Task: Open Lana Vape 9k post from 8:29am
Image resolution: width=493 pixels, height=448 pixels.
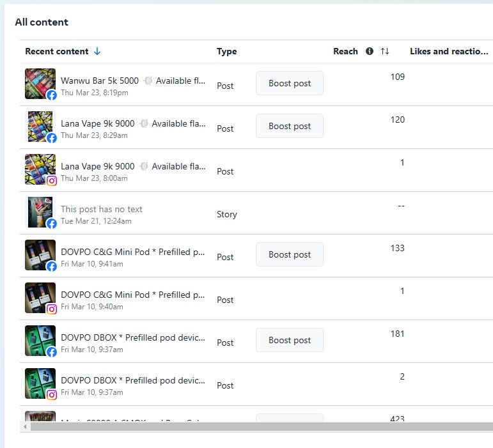Action: 133,123
